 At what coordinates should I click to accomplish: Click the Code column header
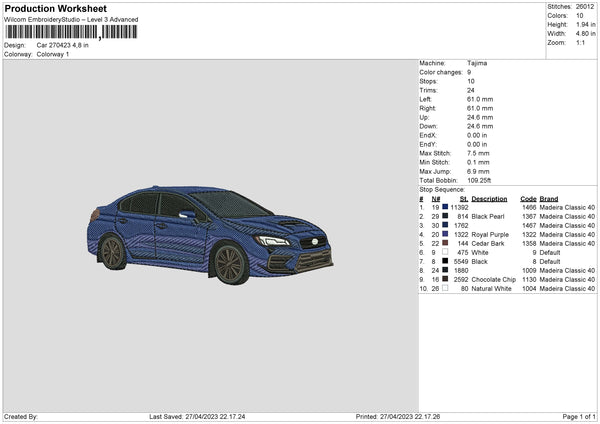(529, 198)
